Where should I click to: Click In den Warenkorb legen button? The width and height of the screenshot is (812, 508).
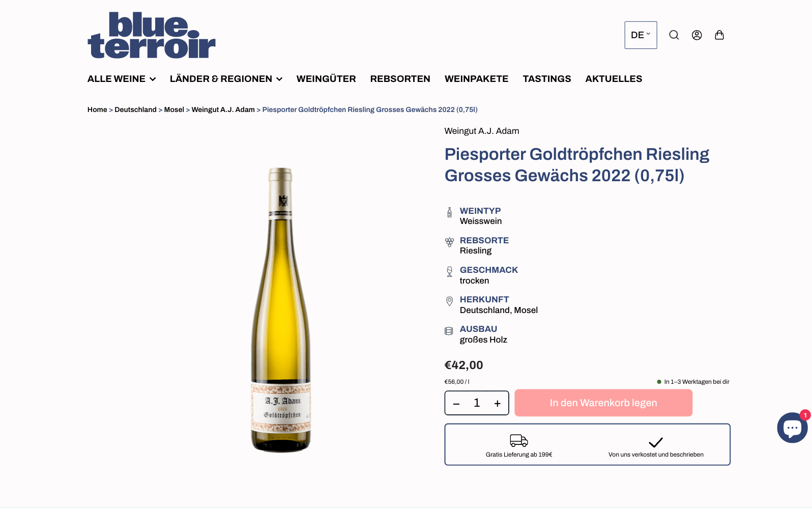tap(603, 403)
